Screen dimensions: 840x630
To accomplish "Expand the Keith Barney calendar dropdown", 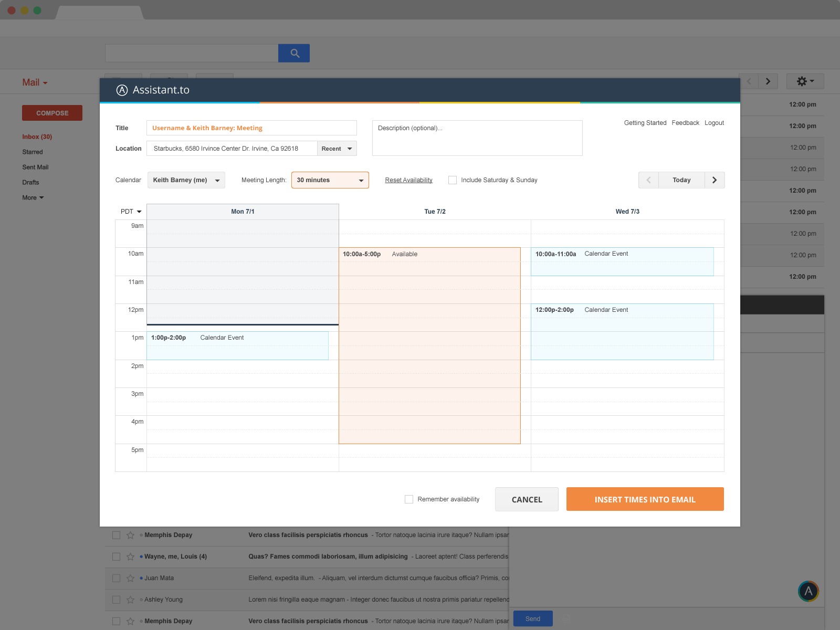I will coord(186,180).
